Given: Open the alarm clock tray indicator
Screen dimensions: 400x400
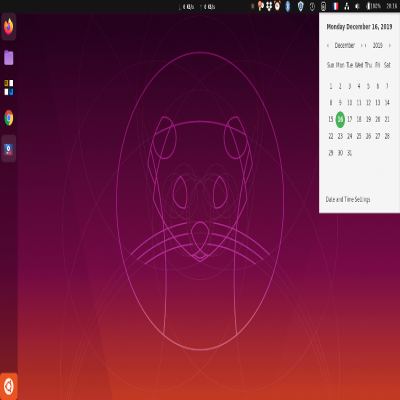Looking at the screenshot, I should (x=277, y=6).
